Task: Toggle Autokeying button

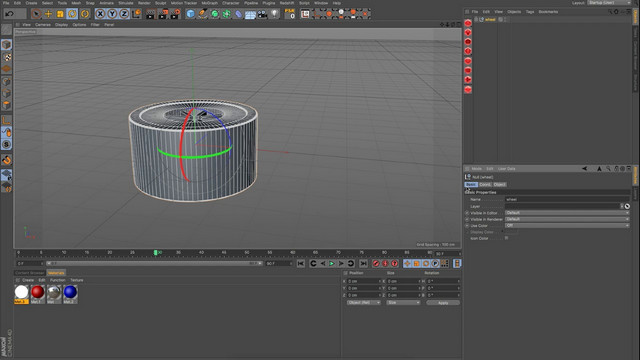Action: pos(385,264)
